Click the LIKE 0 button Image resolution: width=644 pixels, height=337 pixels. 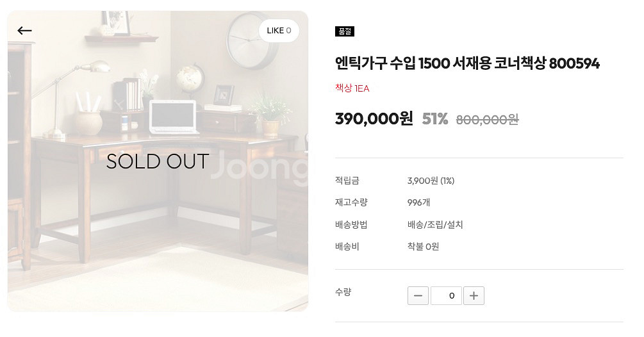click(x=279, y=30)
